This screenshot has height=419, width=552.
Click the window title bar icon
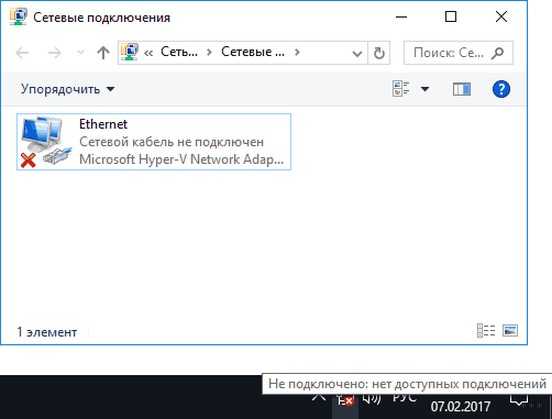(x=18, y=17)
